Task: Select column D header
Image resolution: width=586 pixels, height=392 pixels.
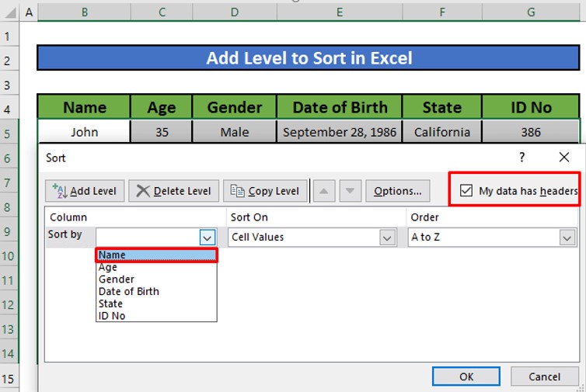Action: click(235, 12)
